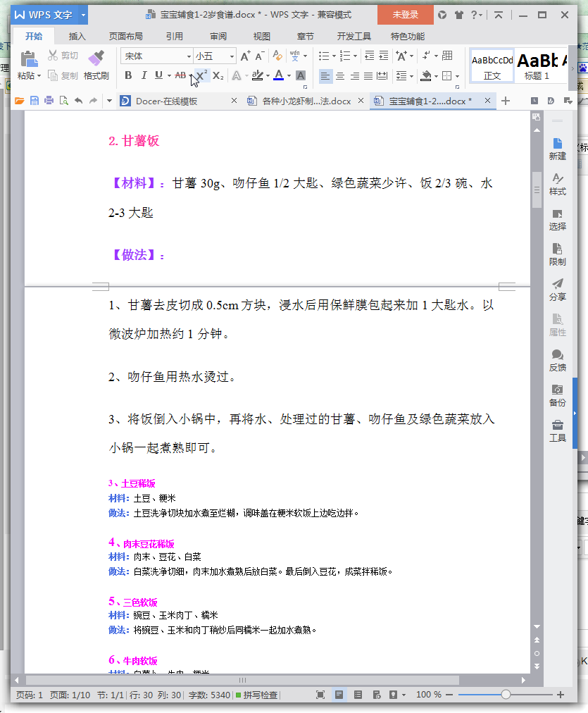Click the increase indent icon
This screenshot has height=713, width=588.
[x=384, y=56]
